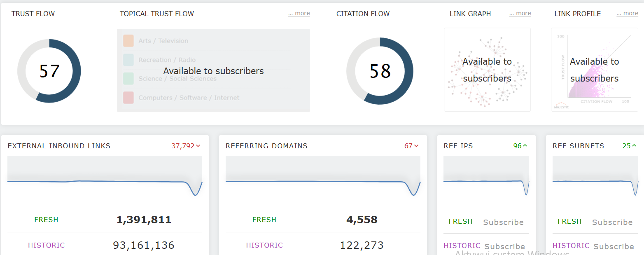Click the 96 Ref IPs change value
This screenshot has width=644, height=255.
[517, 146]
